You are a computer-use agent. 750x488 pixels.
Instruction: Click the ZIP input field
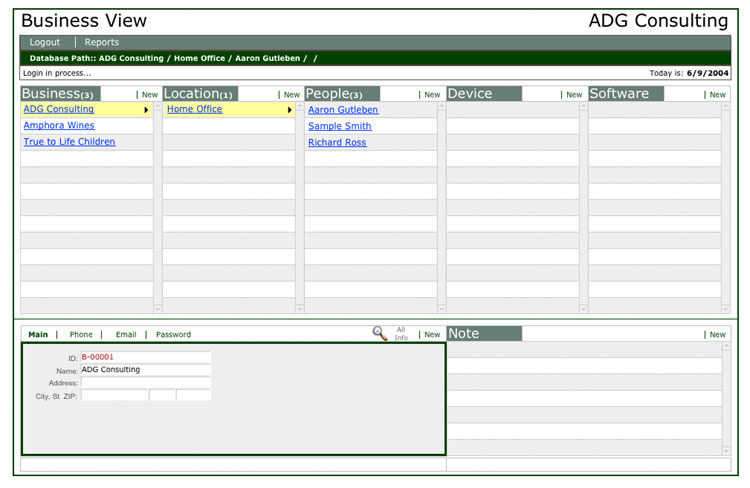click(x=194, y=395)
